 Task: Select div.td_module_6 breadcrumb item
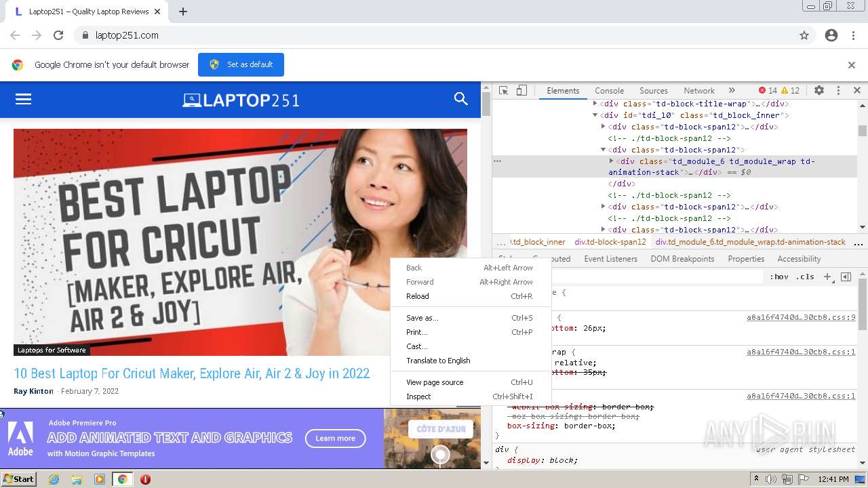[x=750, y=242]
